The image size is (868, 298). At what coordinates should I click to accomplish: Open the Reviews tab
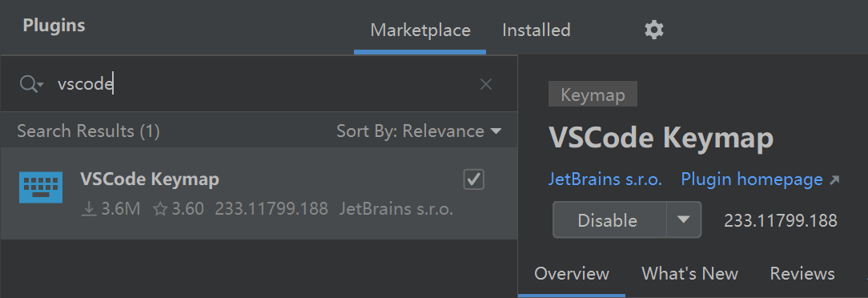coord(802,274)
